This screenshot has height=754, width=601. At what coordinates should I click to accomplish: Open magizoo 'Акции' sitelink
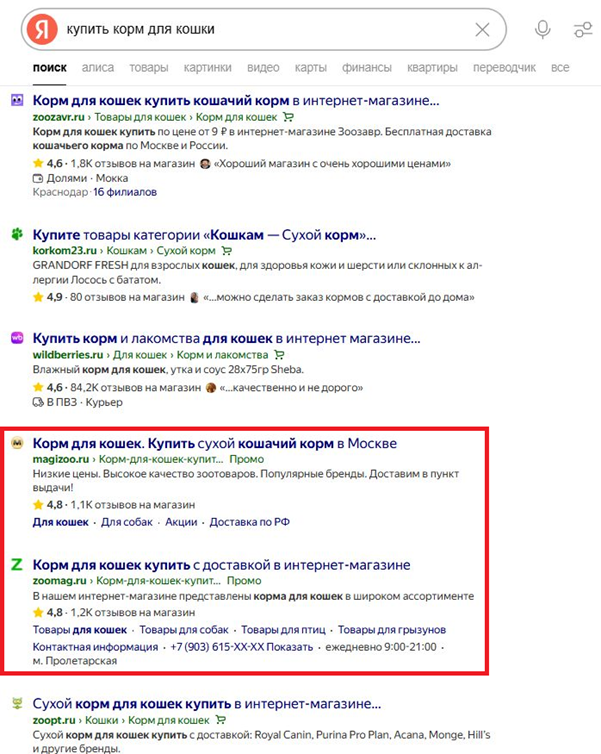click(x=181, y=522)
